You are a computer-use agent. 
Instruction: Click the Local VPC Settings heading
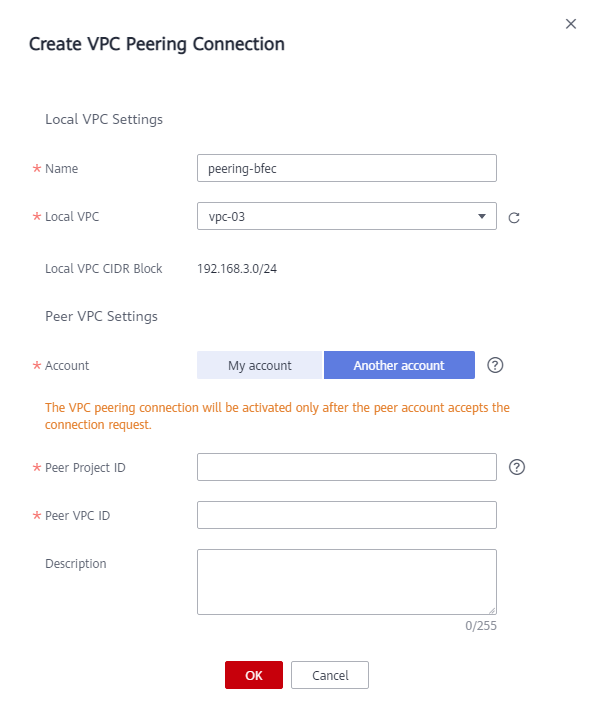click(104, 119)
